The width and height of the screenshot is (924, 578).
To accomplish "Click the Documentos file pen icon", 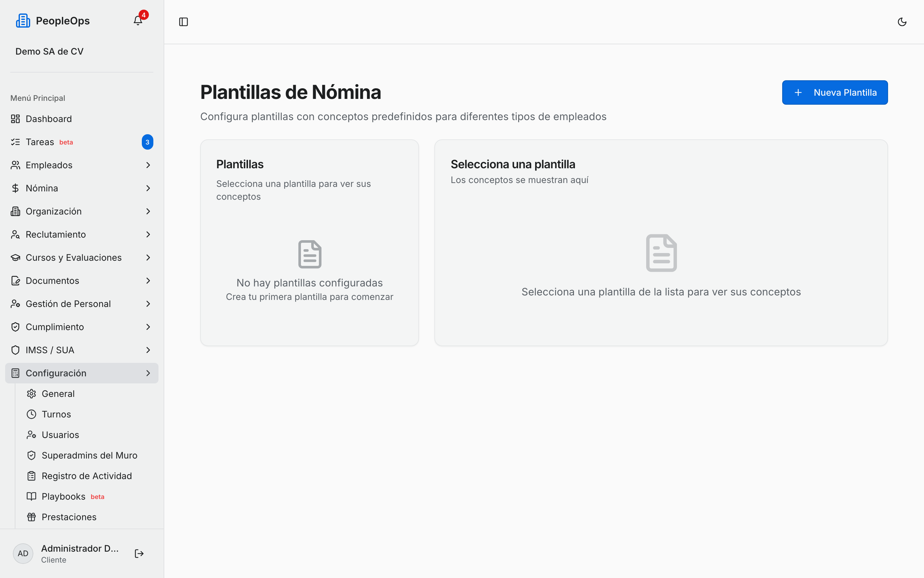I will (x=15, y=281).
